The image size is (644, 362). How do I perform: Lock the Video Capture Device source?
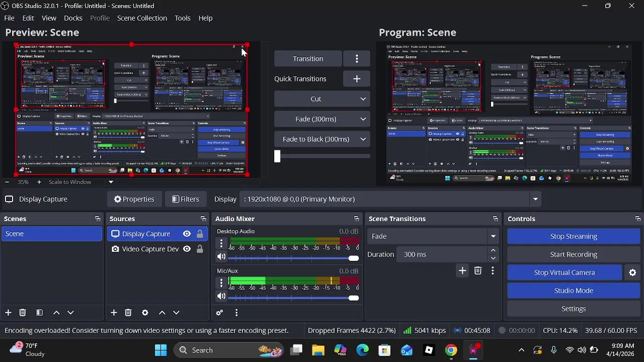pyautogui.click(x=200, y=249)
